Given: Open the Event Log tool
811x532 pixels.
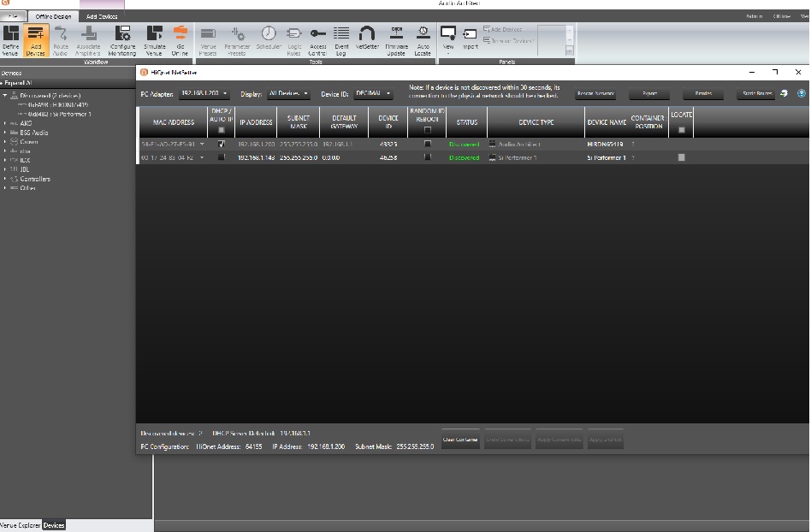Looking at the screenshot, I should click(341, 40).
